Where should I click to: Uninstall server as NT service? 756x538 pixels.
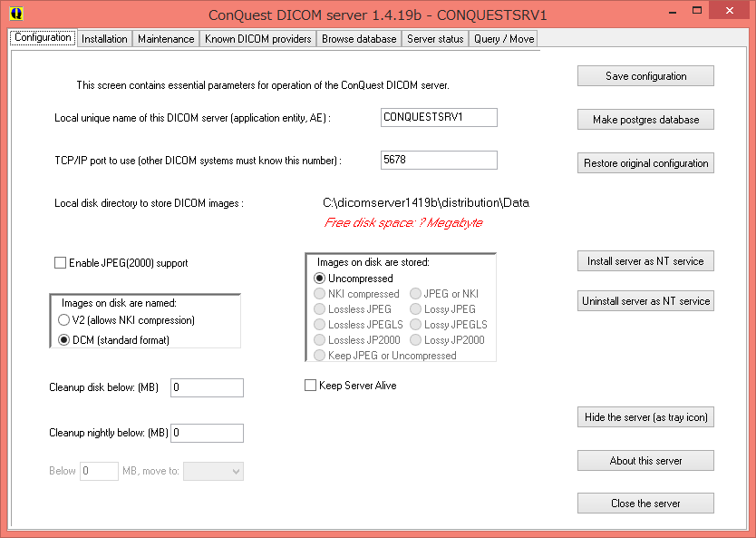click(645, 301)
